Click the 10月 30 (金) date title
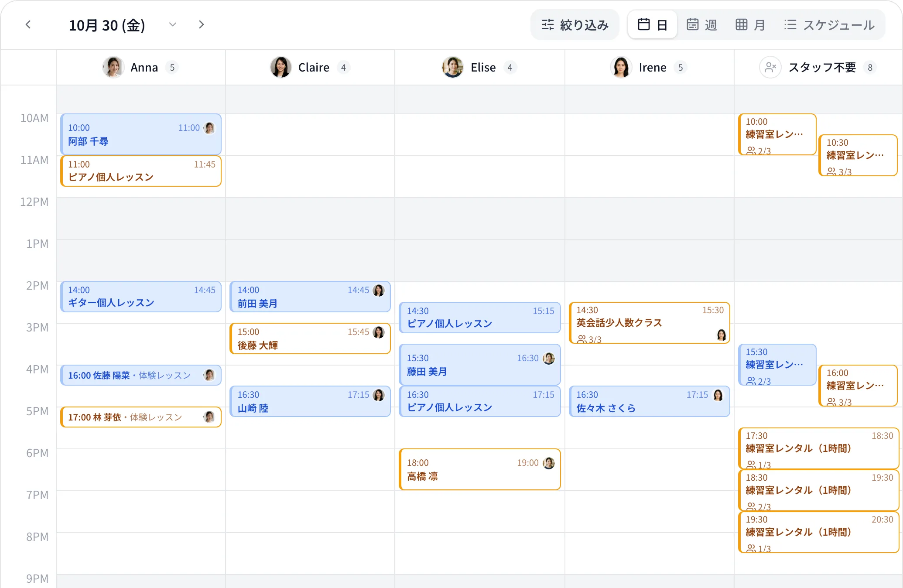The width and height of the screenshot is (903, 588). pyautogui.click(x=107, y=25)
